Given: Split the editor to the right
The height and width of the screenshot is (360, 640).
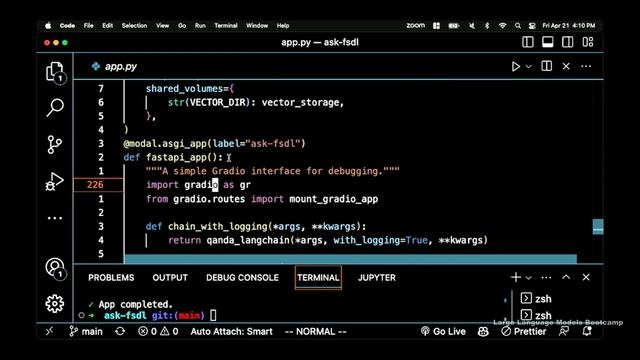Looking at the screenshot, I should pyautogui.click(x=547, y=66).
